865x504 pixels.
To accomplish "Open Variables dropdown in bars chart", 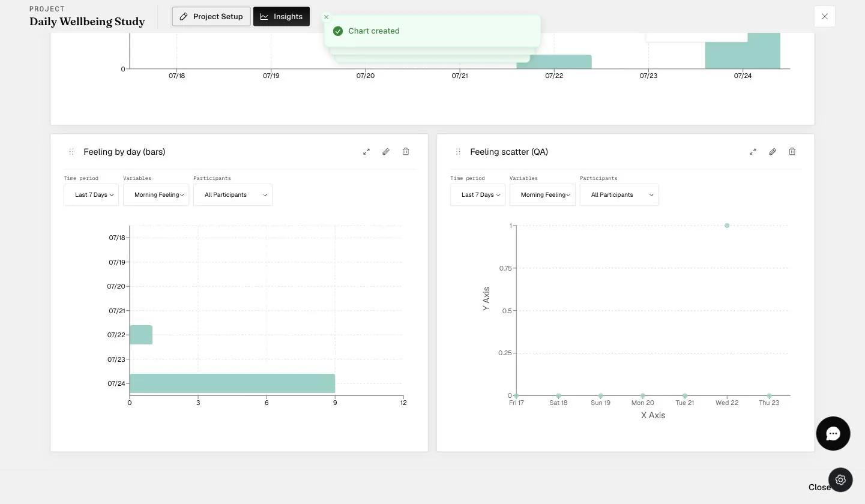I will (156, 195).
